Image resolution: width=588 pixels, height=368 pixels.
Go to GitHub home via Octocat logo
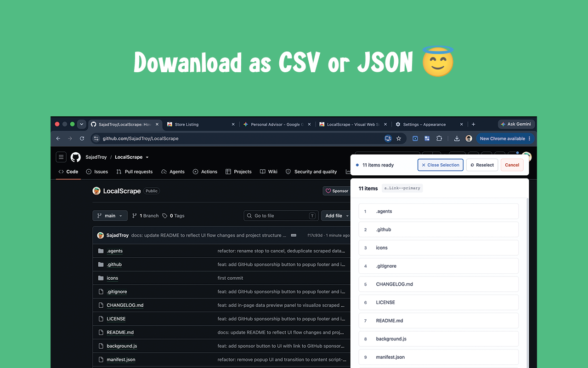76,157
